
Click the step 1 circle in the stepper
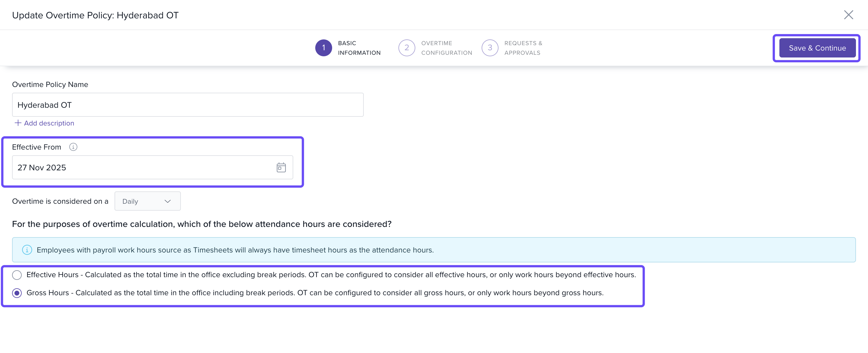click(x=323, y=48)
